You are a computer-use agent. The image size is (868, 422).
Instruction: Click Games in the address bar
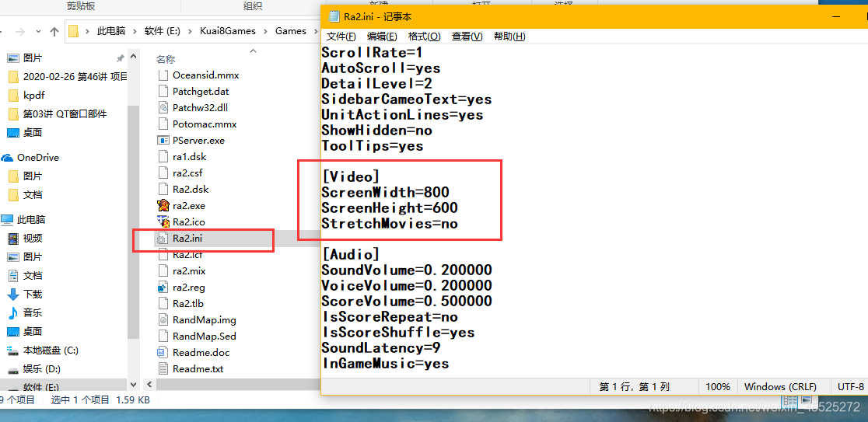(x=291, y=31)
